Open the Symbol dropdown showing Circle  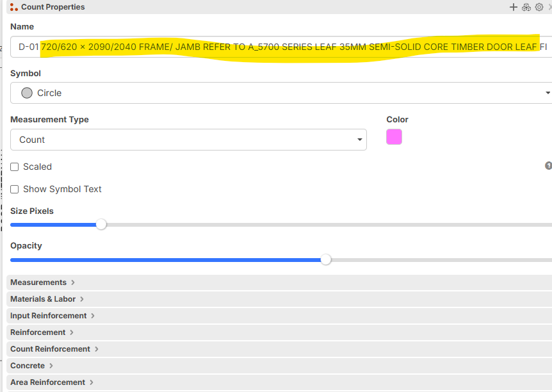tap(281, 93)
